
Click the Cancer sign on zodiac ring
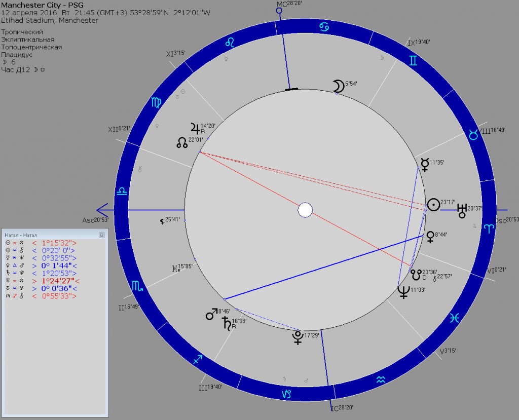[x=322, y=26]
